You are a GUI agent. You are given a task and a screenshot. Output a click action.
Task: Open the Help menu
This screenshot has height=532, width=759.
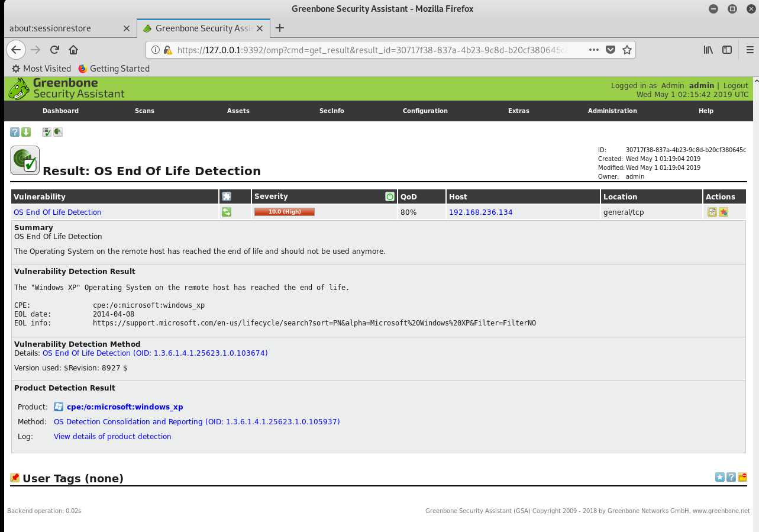706,111
